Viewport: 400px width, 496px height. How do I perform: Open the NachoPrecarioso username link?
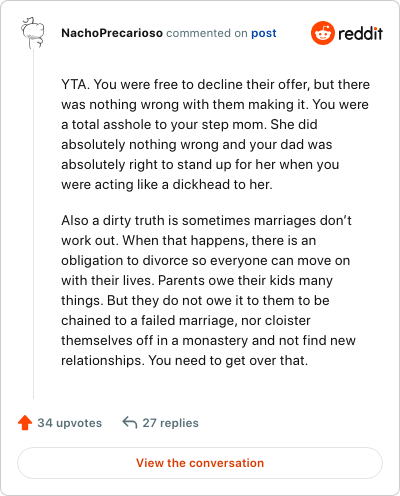[112, 33]
